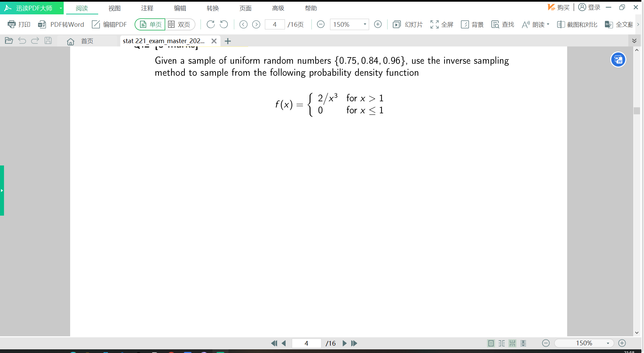Enter 全屏 full screen view
Screen dimensions: 644x353
click(442, 24)
